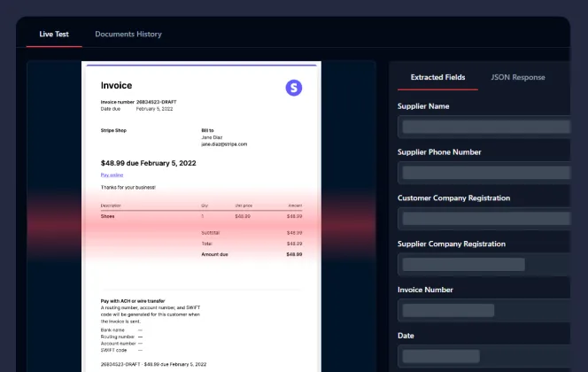Select invoice number 26834523-DRAFT text
Screen dimensions: 588x372
click(157, 102)
